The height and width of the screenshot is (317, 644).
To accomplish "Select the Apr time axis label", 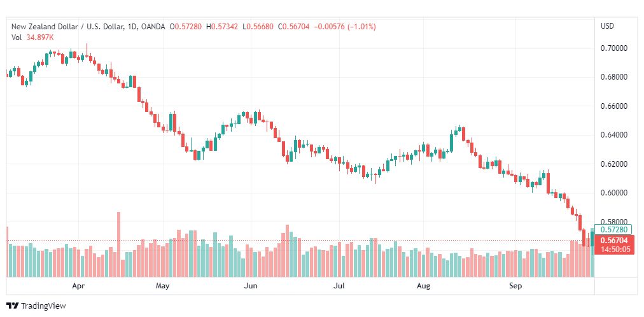I will (x=78, y=286).
